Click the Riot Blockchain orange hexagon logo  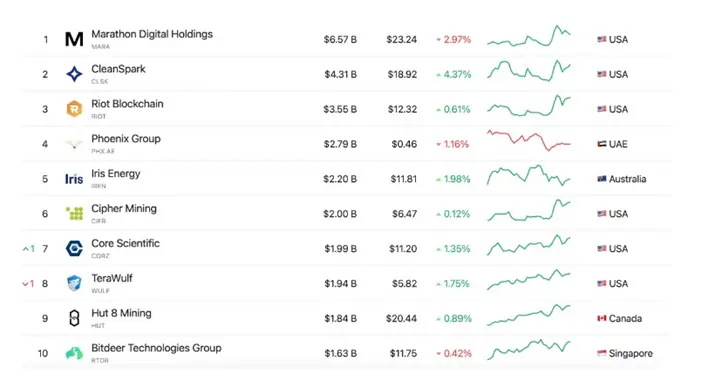click(x=74, y=109)
